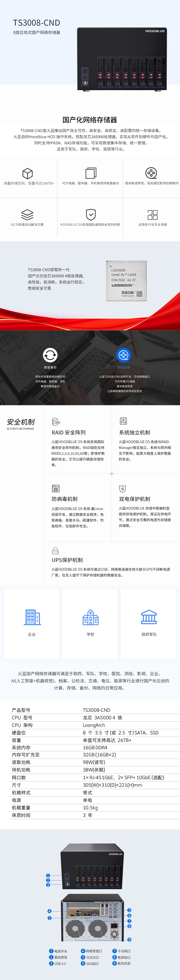Click the 硬盘位 row label

[19, 732]
